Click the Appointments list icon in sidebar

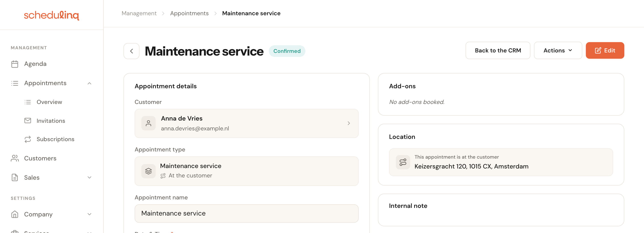(15, 83)
